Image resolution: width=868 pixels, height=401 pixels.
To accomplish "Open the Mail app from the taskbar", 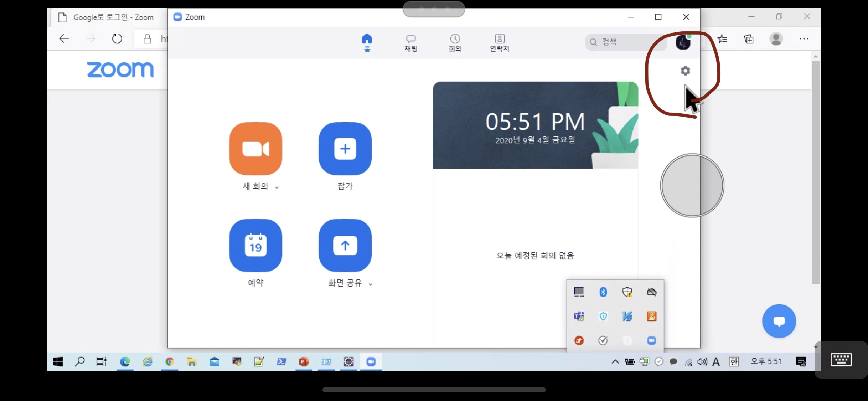I will (215, 362).
